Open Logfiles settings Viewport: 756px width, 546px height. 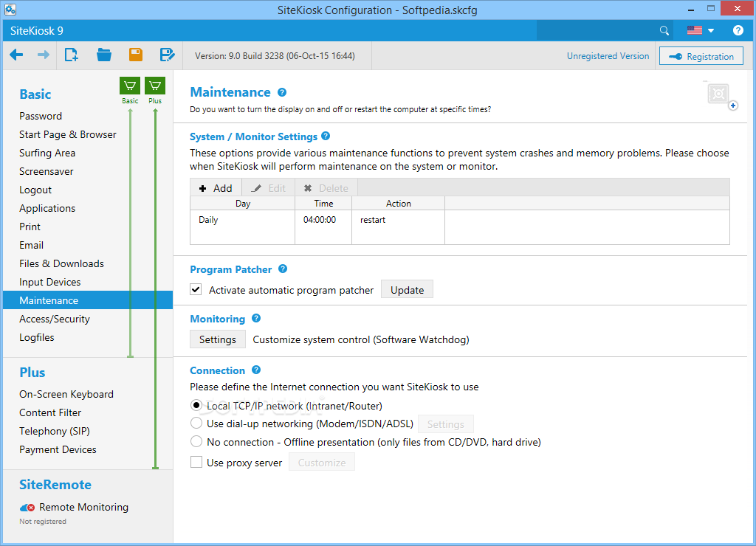coord(37,337)
